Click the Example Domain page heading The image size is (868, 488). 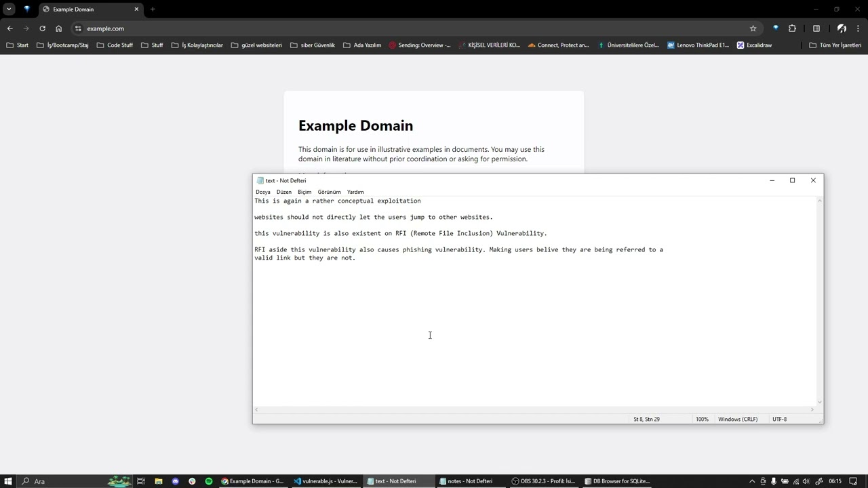[x=355, y=125]
